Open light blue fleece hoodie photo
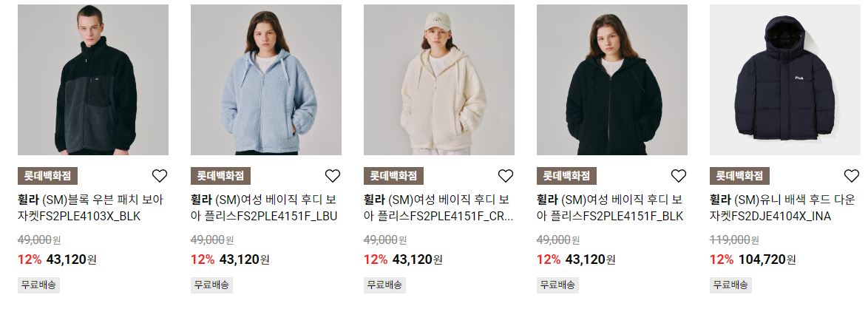Screen dimensions: 868x309 (x=265, y=80)
